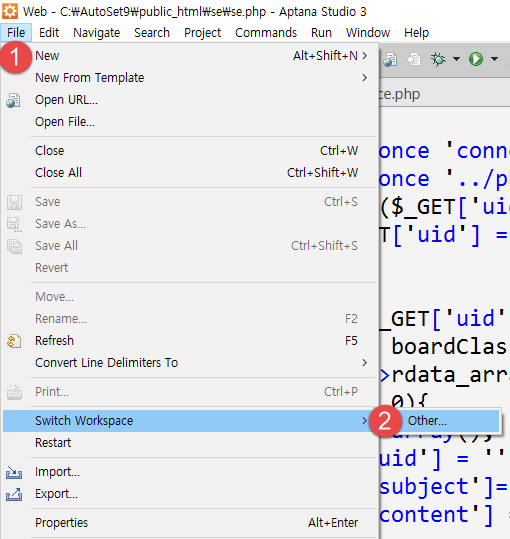Click Print... menu entry
This screenshot has width=510, height=539.
click(189, 392)
